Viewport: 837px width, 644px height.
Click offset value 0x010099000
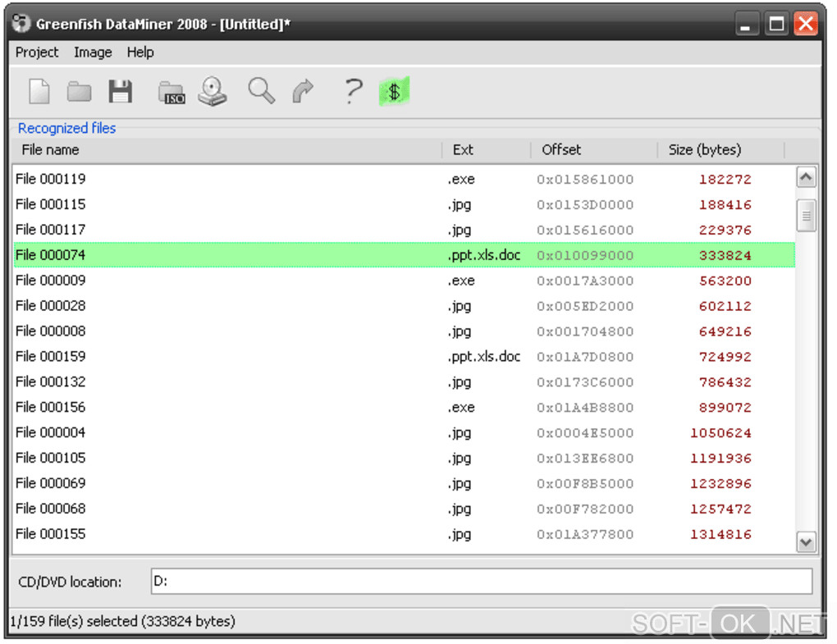tap(585, 256)
